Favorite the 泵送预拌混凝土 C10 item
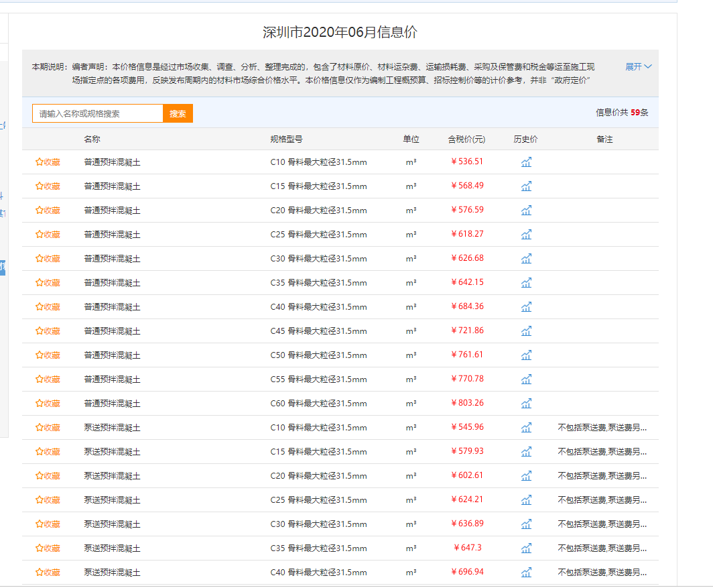The image size is (713, 588). pos(48,427)
